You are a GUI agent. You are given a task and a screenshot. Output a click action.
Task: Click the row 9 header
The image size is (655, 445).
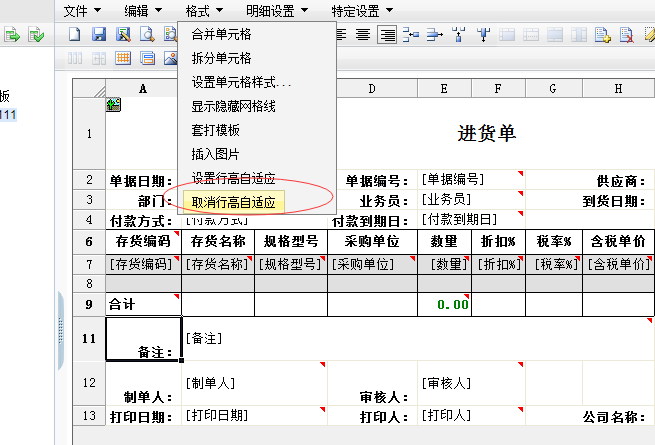88,303
